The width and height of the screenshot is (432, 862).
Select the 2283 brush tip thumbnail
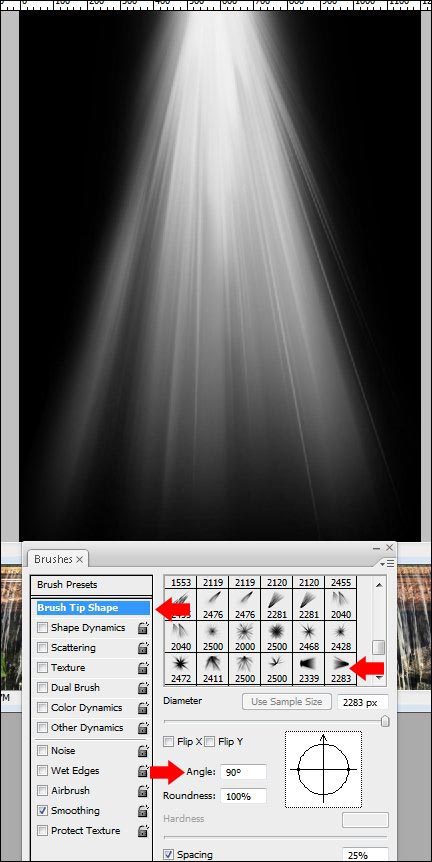341,669
